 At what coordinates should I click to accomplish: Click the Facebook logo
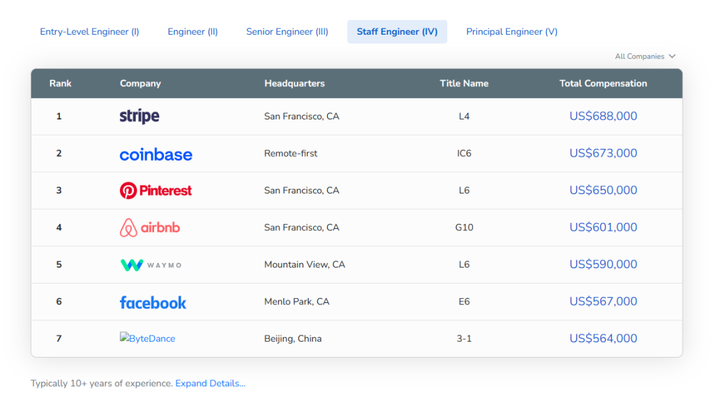click(x=153, y=302)
